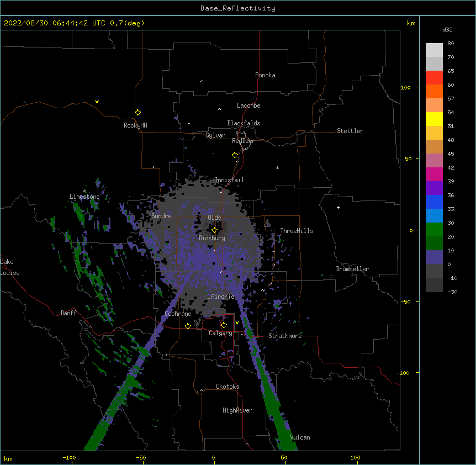This screenshot has height=465, width=476.
Task: Pick the purple 36-39 dBZ legend swatch
Action: point(434,188)
